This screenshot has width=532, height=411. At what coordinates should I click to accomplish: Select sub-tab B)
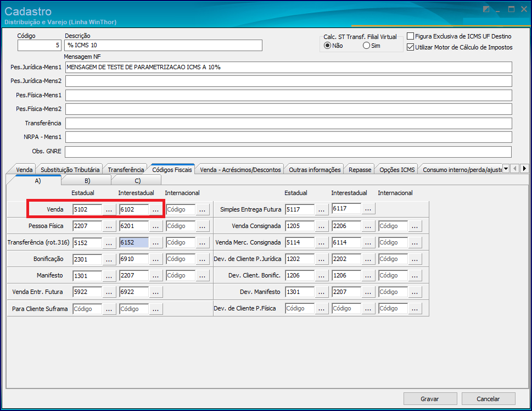click(87, 181)
